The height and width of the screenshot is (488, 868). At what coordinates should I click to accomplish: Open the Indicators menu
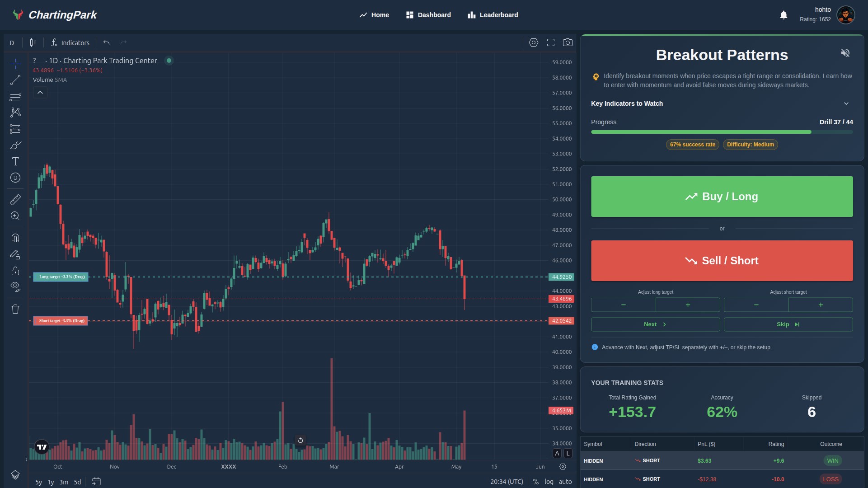pyautogui.click(x=70, y=42)
